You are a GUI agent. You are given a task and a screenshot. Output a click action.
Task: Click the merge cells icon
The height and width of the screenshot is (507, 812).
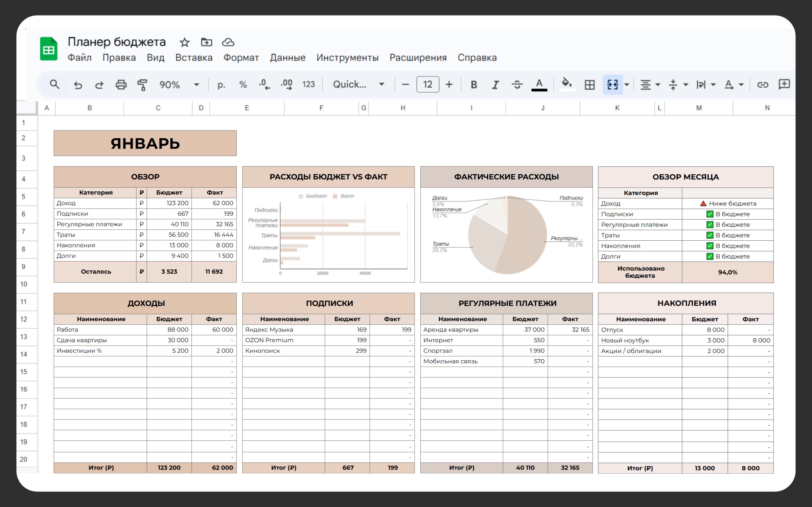coord(612,84)
